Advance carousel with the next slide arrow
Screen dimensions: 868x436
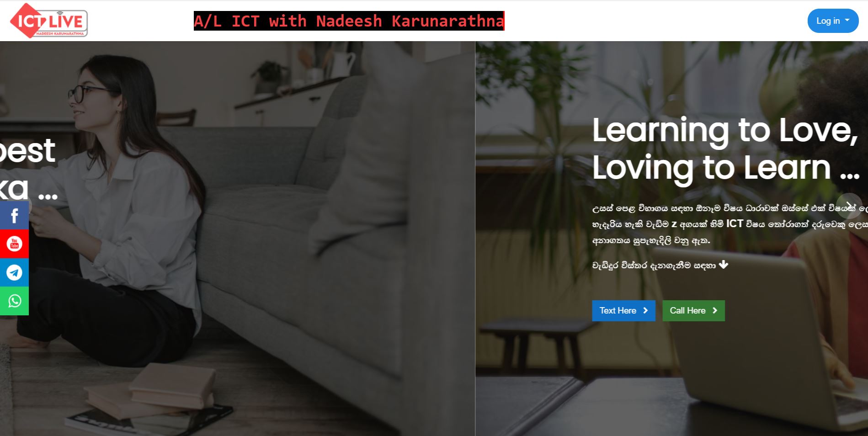pos(849,206)
